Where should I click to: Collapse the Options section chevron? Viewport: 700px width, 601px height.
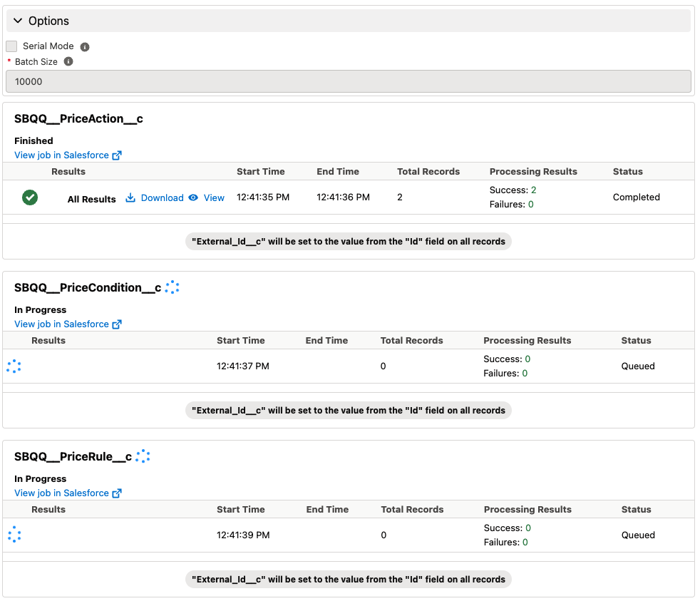coord(18,21)
